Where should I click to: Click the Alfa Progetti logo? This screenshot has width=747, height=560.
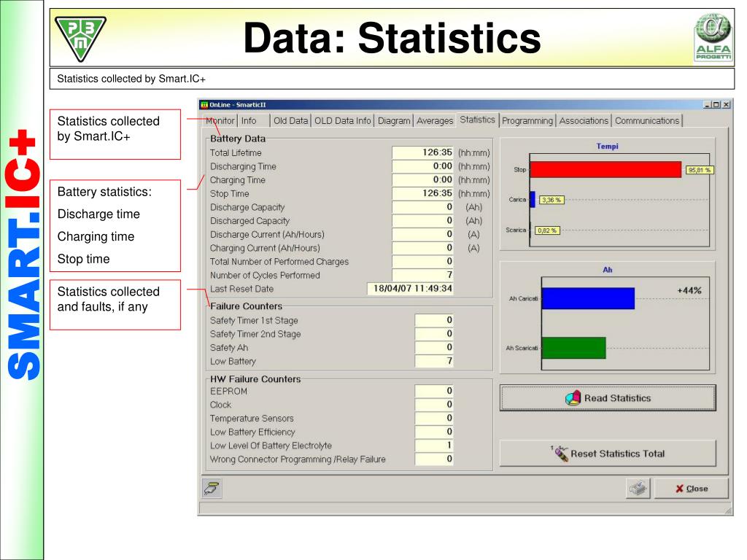point(713,37)
